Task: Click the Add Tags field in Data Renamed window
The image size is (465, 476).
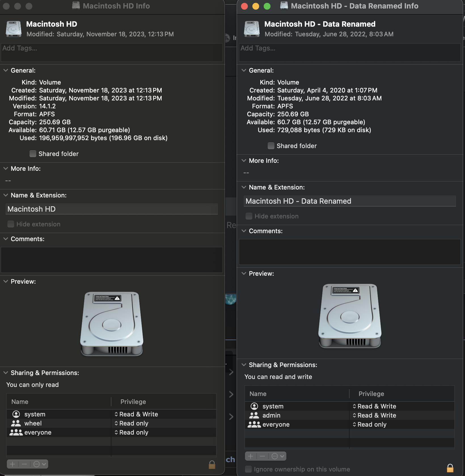Action: click(350, 52)
